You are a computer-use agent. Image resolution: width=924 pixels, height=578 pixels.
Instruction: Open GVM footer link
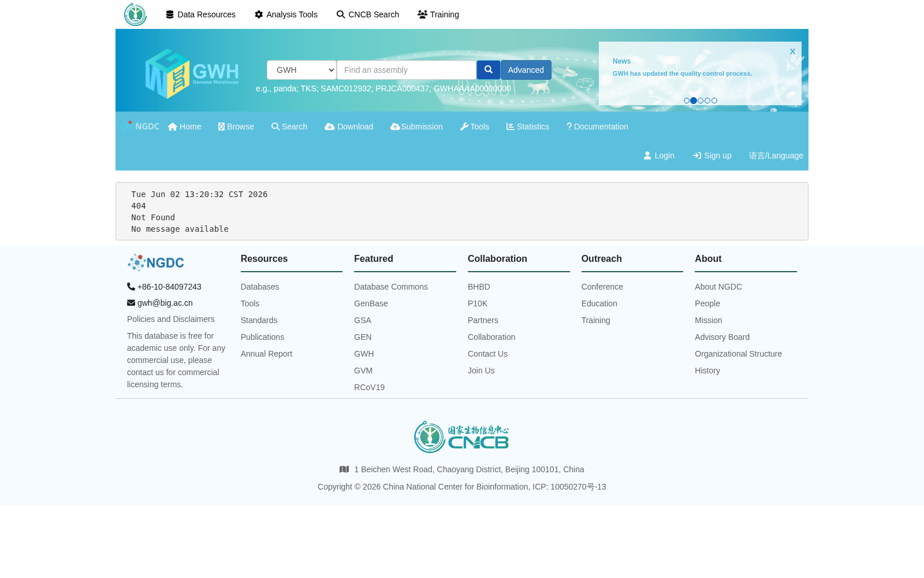(363, 370)
